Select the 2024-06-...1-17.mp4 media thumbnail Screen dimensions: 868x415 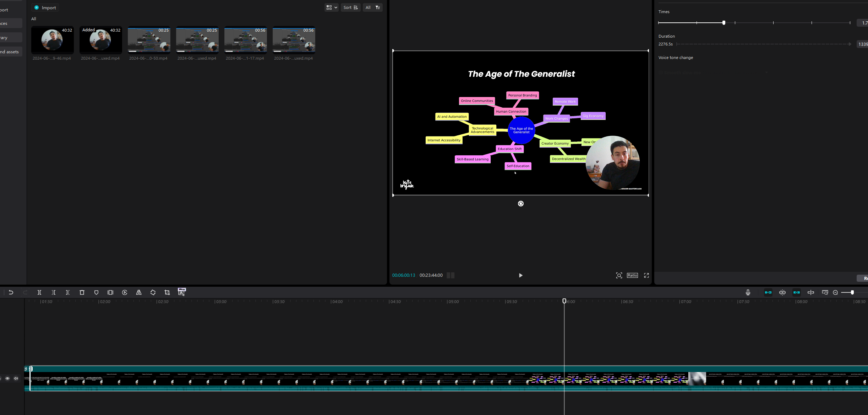[245, 40]
